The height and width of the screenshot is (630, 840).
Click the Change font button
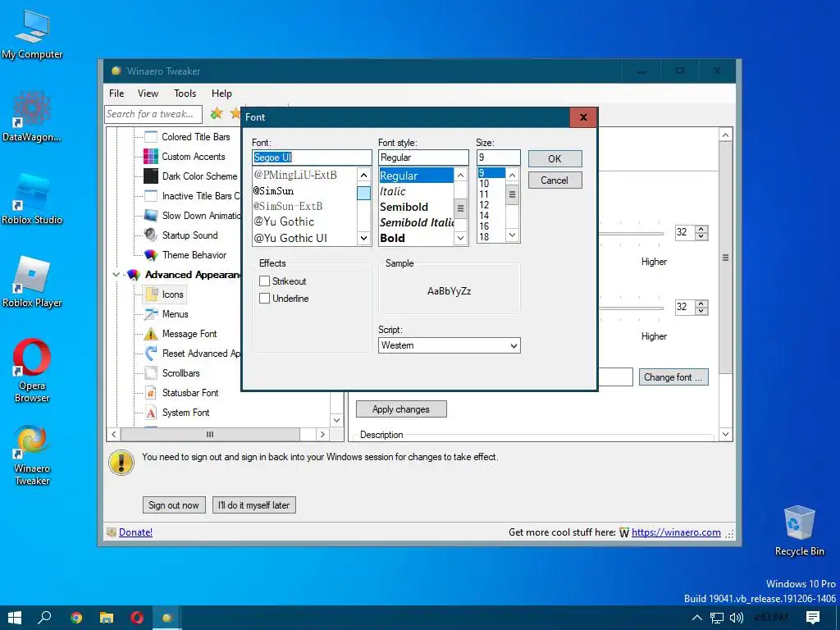pyautogui.click(x=673, y=377)
